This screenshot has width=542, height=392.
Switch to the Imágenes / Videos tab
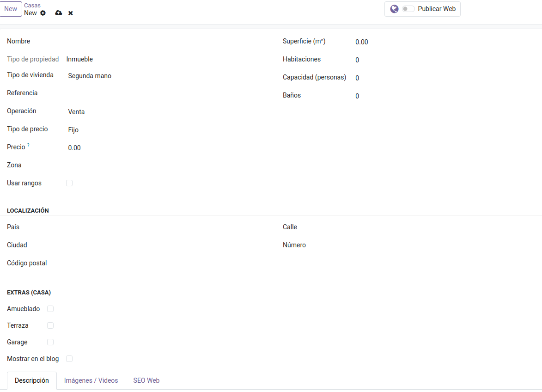(x=91, y=380)
